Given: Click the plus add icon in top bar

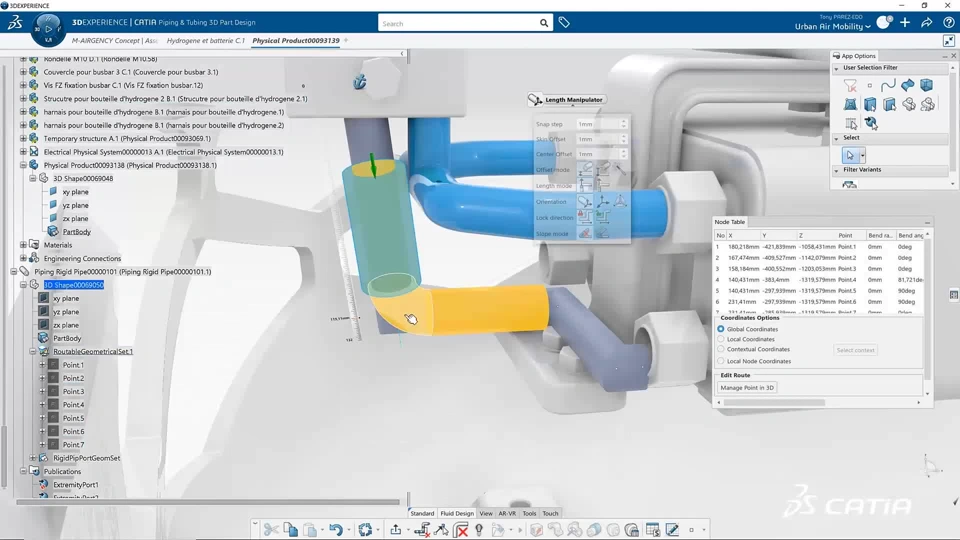Looking at the screenshot, I should [905, 23].
